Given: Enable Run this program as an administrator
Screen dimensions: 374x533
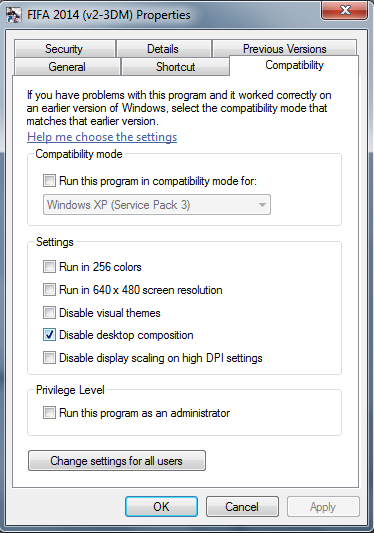Looking at the screenshot, I should pyautogui.click(x=49, y=413).
